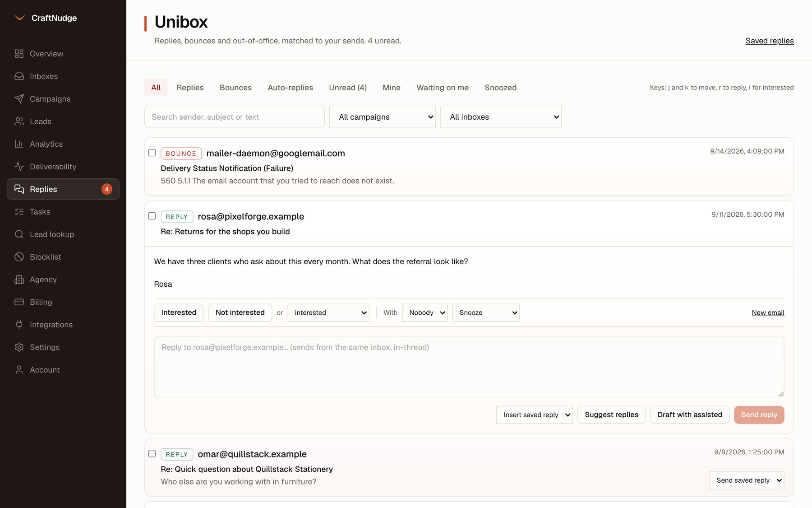Click the Campaigns paper-plane icon
The width and height of the screenshot is (812, 508).
tap(19, 99)
